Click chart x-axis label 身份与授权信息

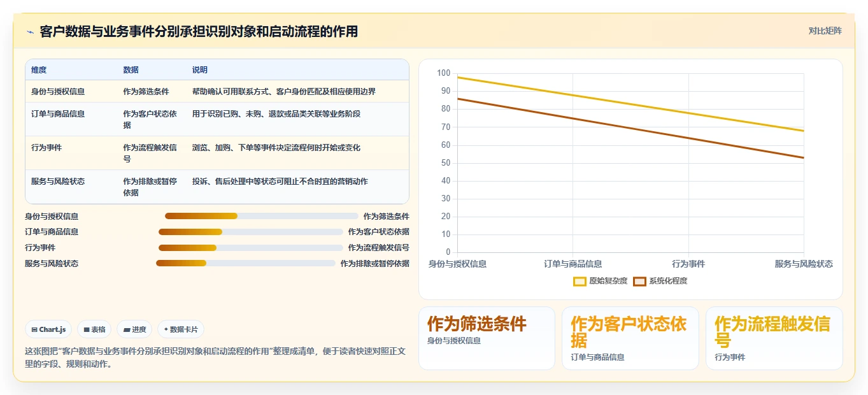[x=457, y=264]
